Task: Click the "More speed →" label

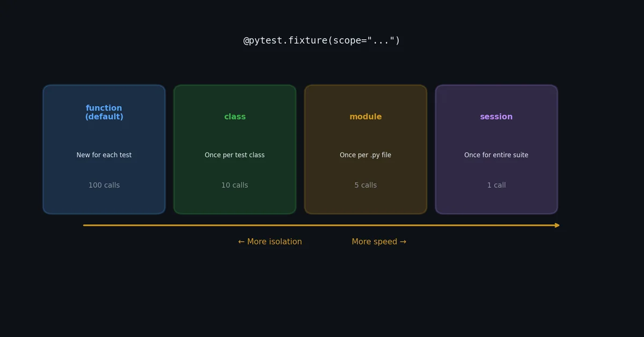Action: coord(379,242)
